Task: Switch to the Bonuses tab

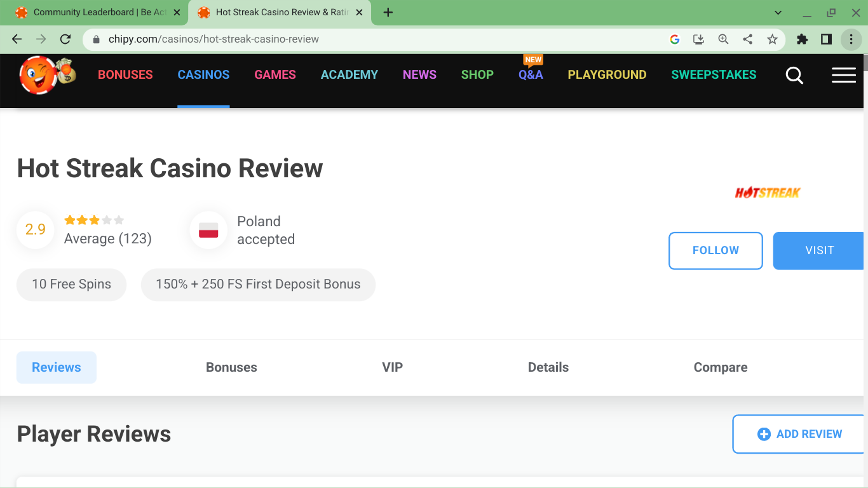Action: [x=231, y=367]
